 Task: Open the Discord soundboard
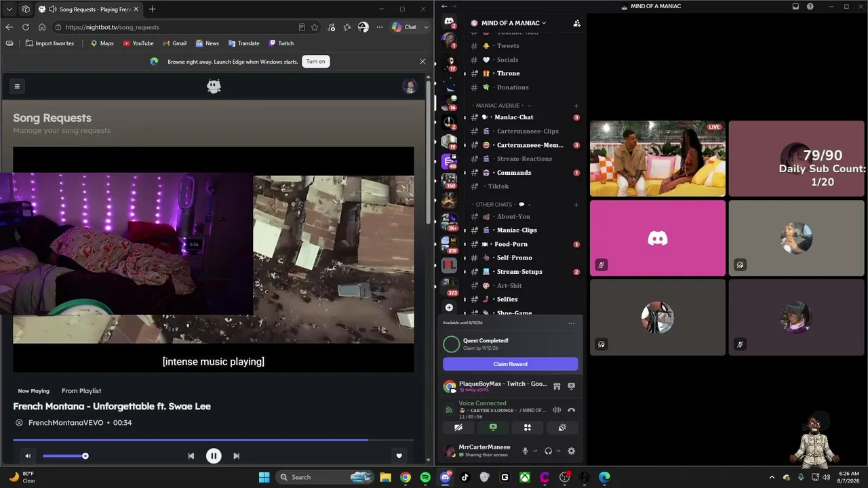click(562, 428)
